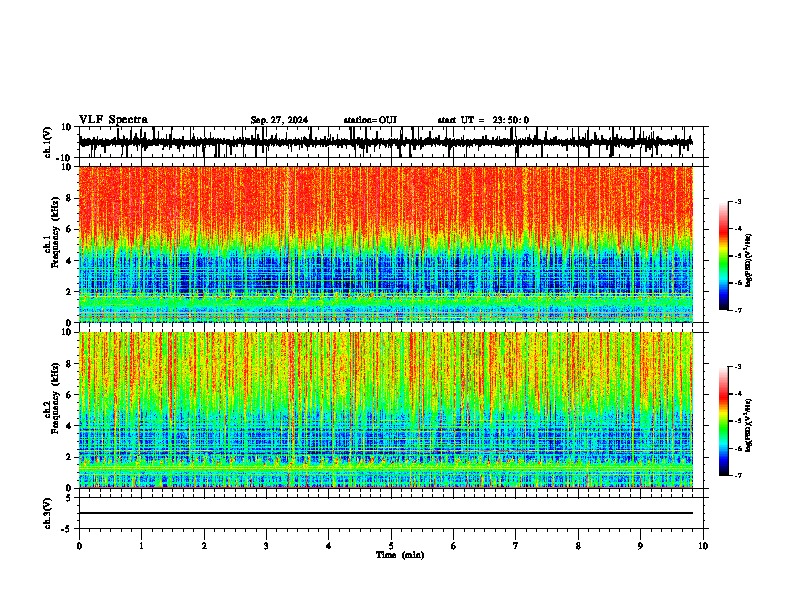
Task: Click the '-3' label on ch.2 colorbar
Action: pyautogui.click(x=738, y=367)
